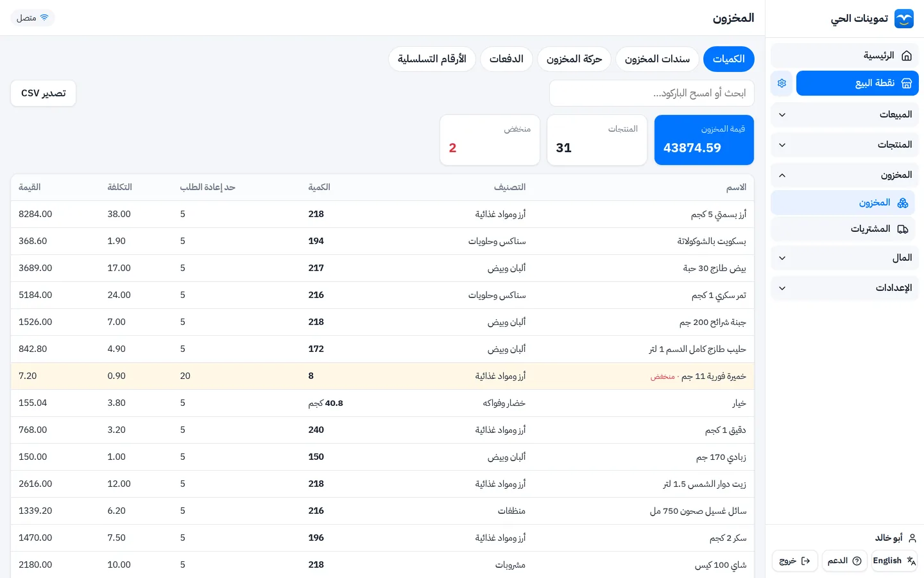The height and width of the screenshot is (578, 924).
Task: Click the الاسم column header
Action: click(x=736, y=188)
